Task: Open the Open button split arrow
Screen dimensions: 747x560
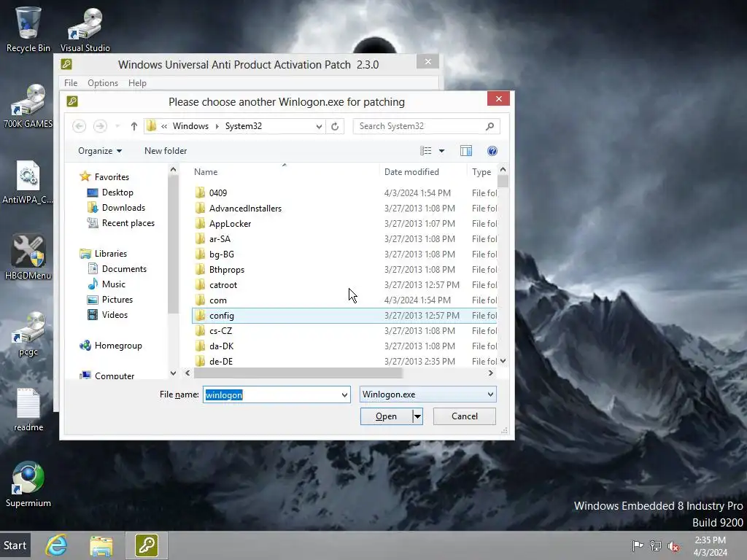Action: (417, 416)
